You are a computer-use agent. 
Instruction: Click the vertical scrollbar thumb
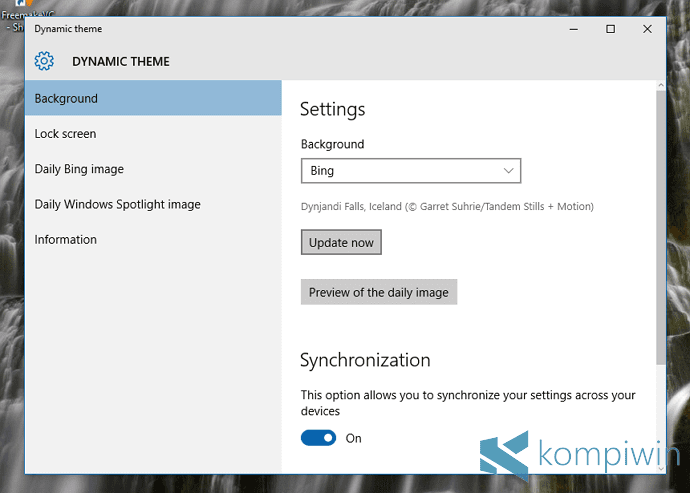point(661,227)
